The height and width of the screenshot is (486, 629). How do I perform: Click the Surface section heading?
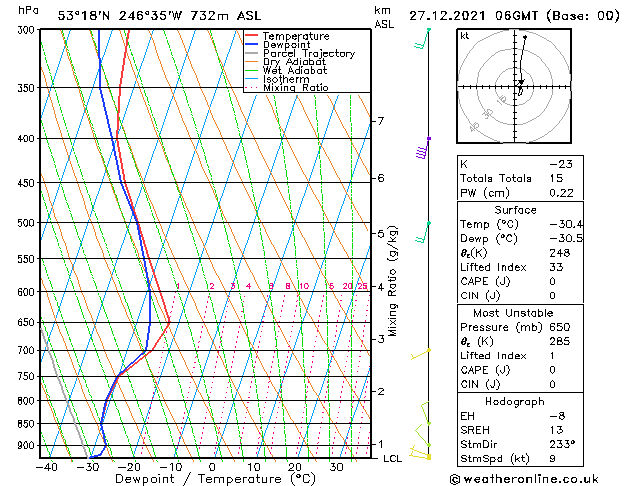(515, 210)
